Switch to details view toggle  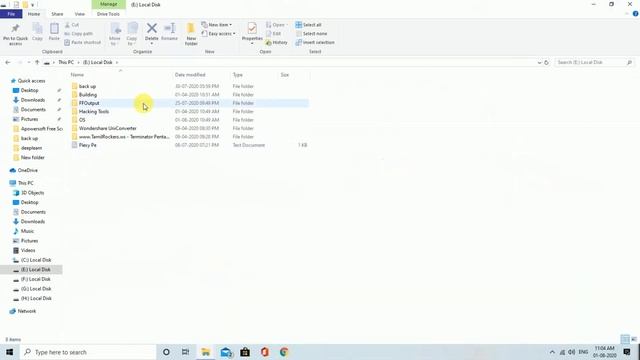coord(625,339)
